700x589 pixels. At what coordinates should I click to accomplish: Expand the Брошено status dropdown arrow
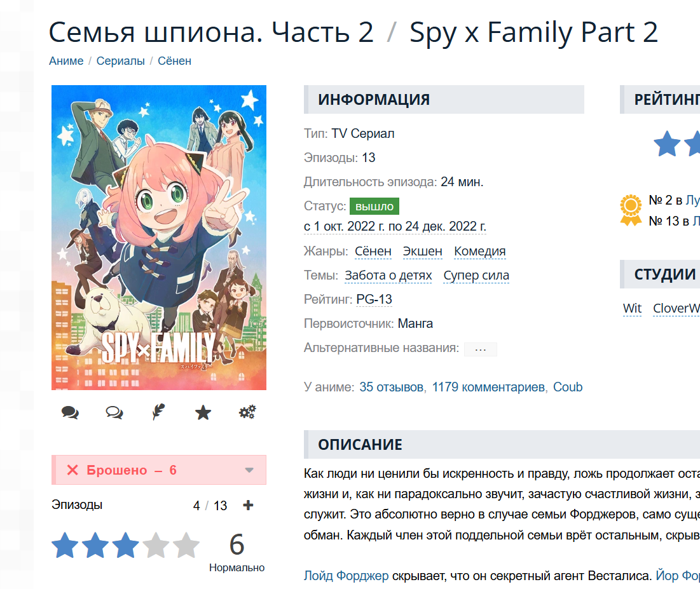(249, 470)
